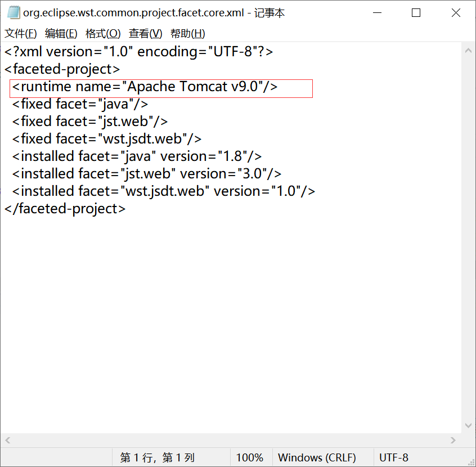Click the resize grip at status bar corner
476x467 pixels.
pyautogui.click(x=472, y=463)
